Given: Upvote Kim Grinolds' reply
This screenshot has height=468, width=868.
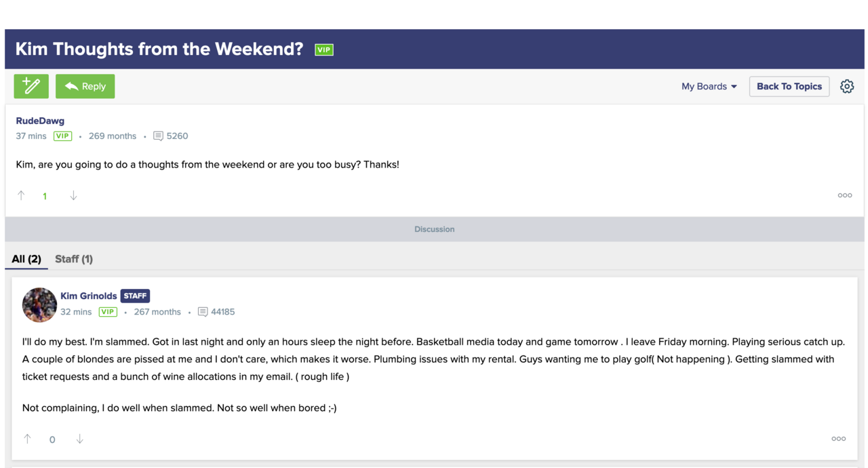Looking at the screenshot, I should [x=27, y=439].
